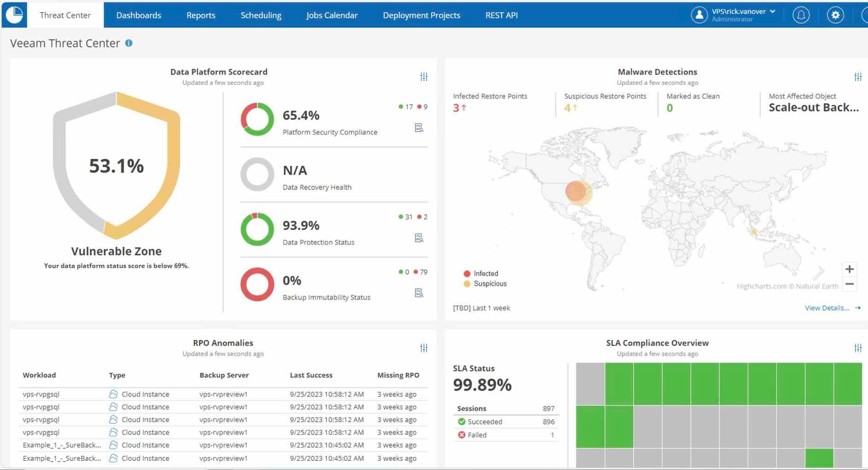
Task: Open the Scheduling tab
Action: tap(261, 15)
